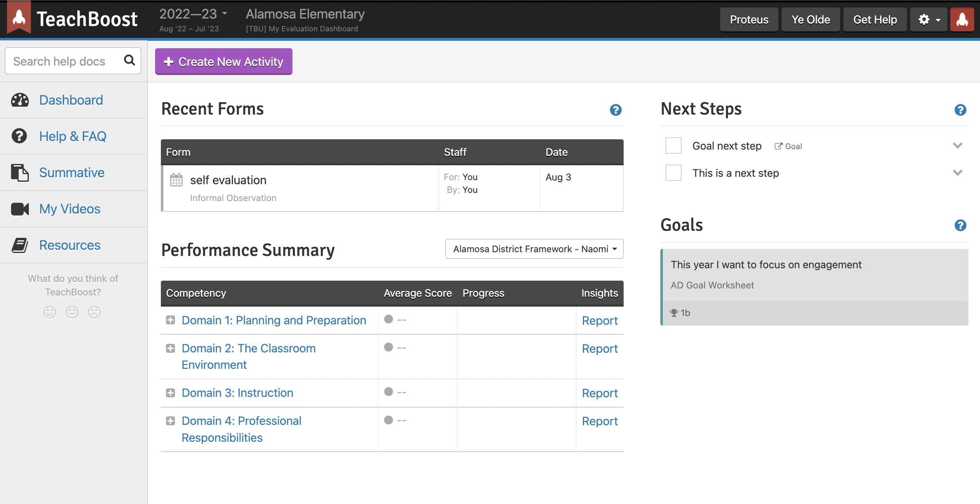Click the Proteus button
Screen dimensions: 980x504
coord(749,19)
